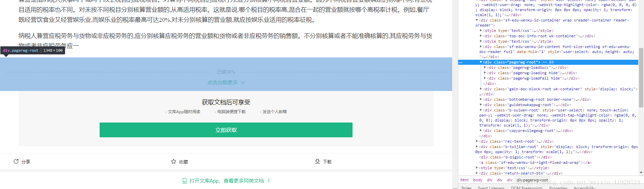
Task: Click the 发送个人邮箱 text
Action: [x=274, y=112]
